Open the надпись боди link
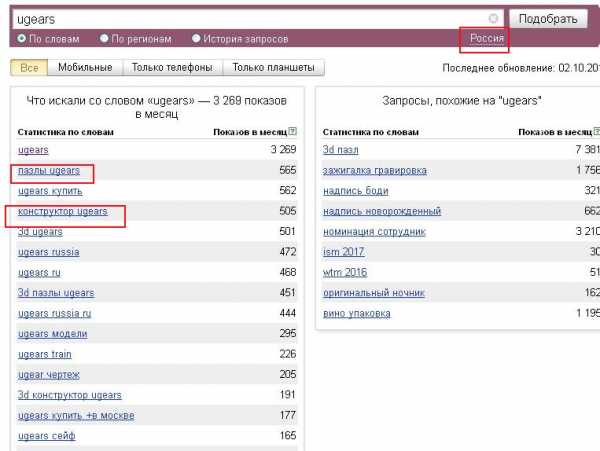 click(x=355, y=190)
